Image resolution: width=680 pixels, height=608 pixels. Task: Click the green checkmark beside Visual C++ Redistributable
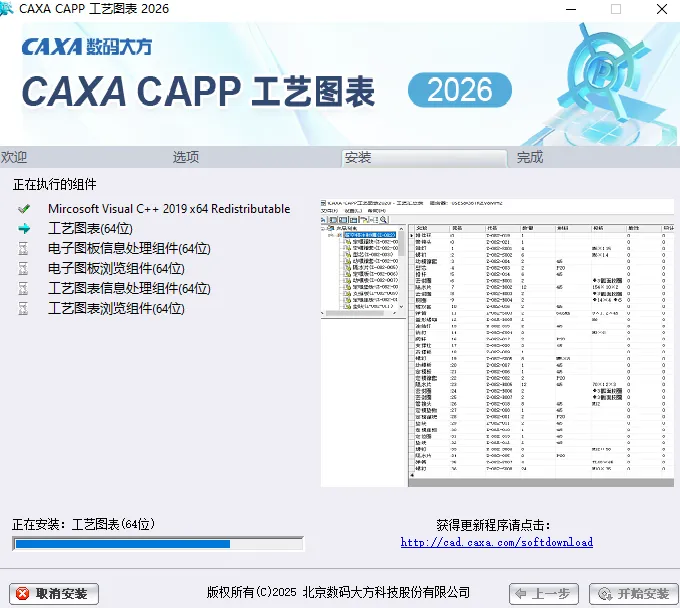(24, 209)
